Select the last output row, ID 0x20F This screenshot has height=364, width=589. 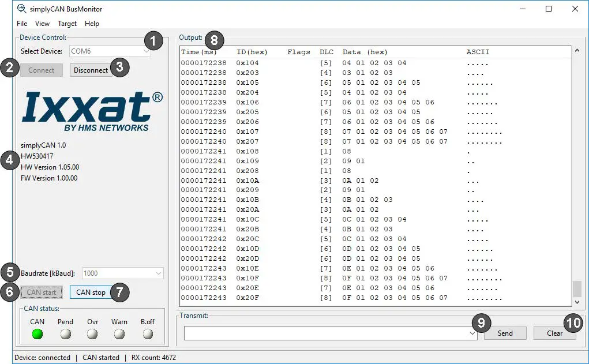coord(376,298)
